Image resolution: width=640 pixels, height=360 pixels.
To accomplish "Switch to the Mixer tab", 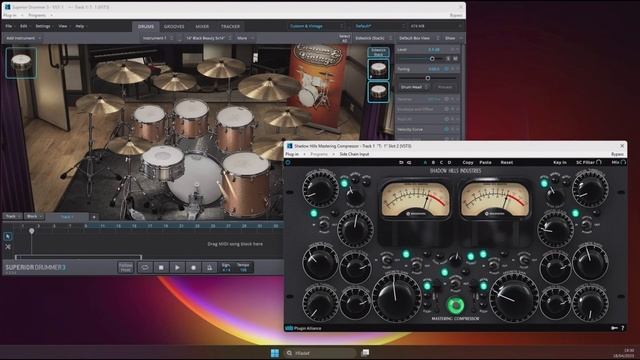I will [x=202, y=27].
